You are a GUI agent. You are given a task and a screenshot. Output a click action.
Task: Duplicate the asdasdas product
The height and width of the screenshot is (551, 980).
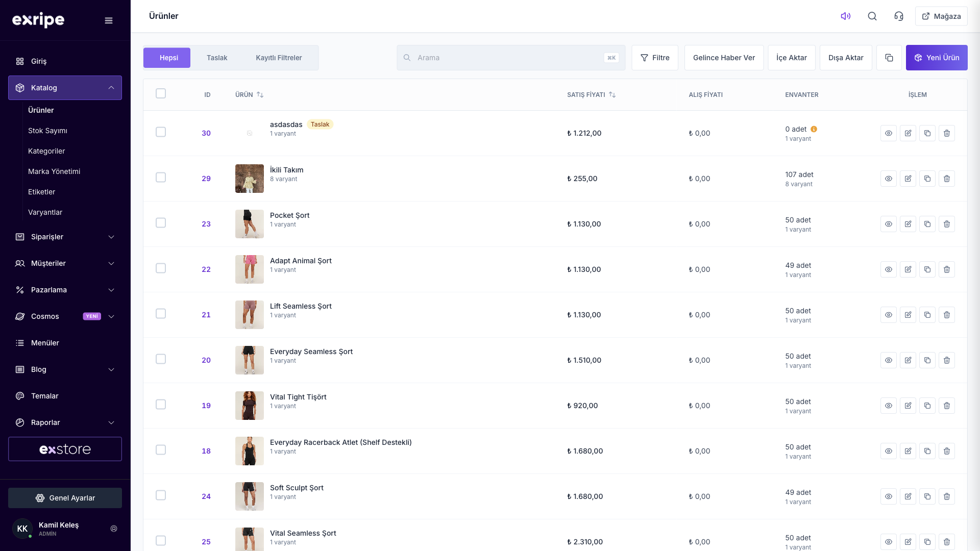927,133
